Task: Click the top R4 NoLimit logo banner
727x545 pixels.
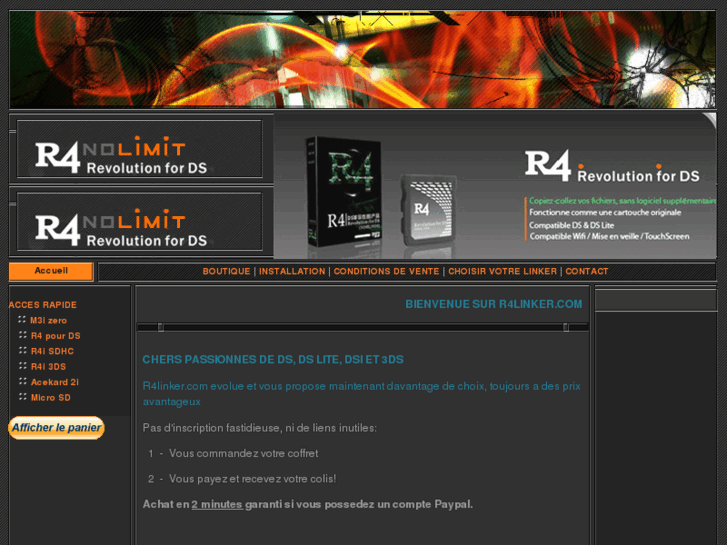Action: click(140, 149)
